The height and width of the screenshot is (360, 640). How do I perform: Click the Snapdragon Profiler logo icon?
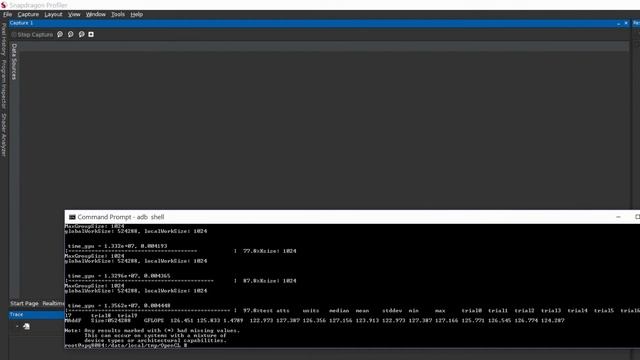click(4, 5)
